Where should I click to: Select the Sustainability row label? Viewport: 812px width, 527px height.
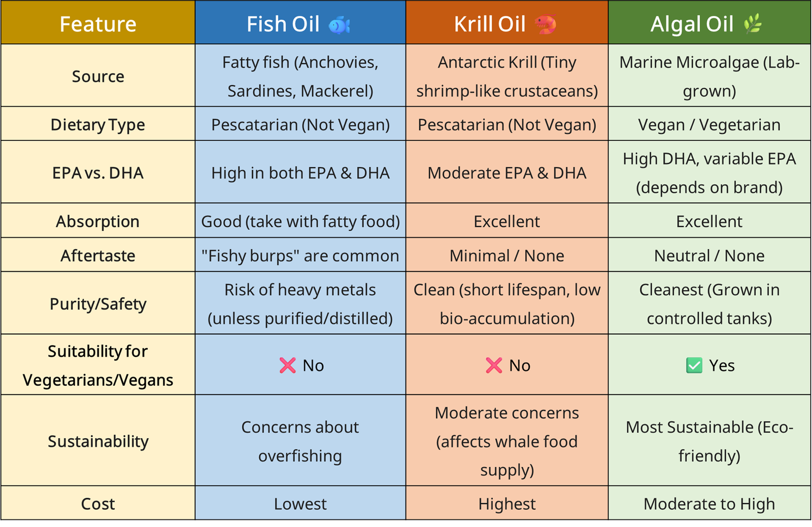coord(98,441)
